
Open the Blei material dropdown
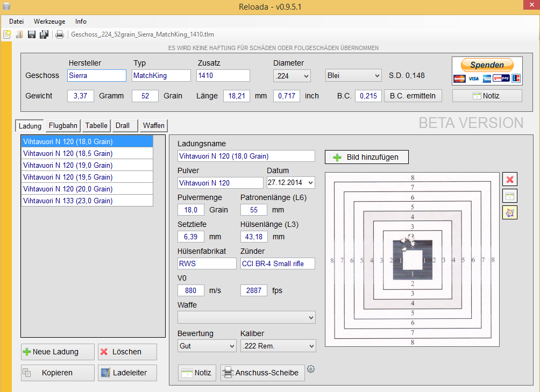354,75
